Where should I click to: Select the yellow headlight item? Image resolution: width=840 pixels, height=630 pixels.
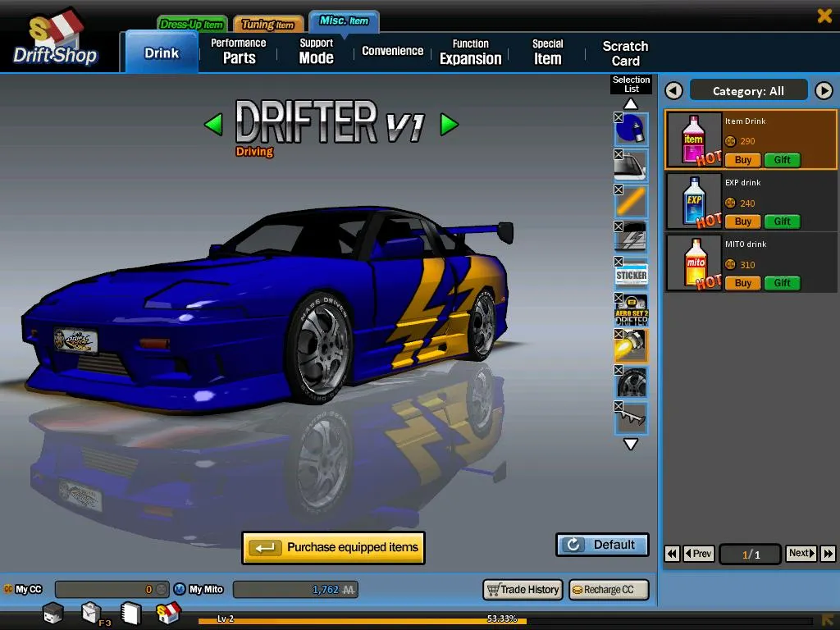[631, 345]
